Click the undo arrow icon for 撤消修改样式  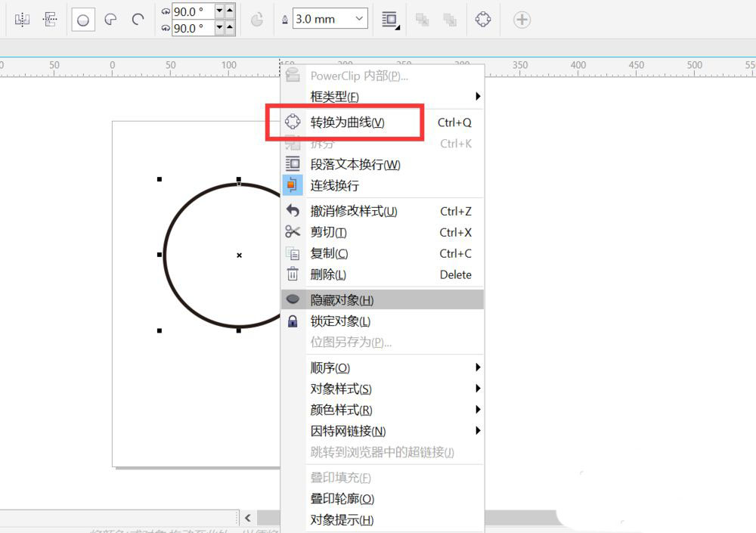tap(293, 211)
